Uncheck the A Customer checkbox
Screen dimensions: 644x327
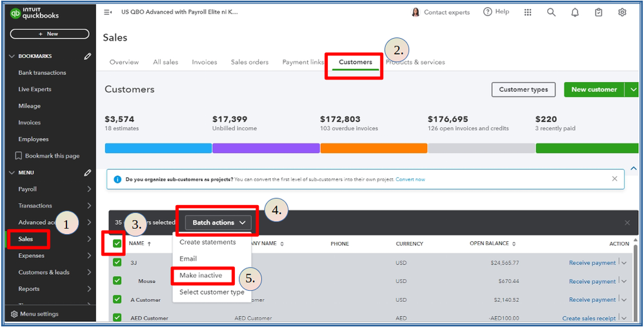[117, 299]
